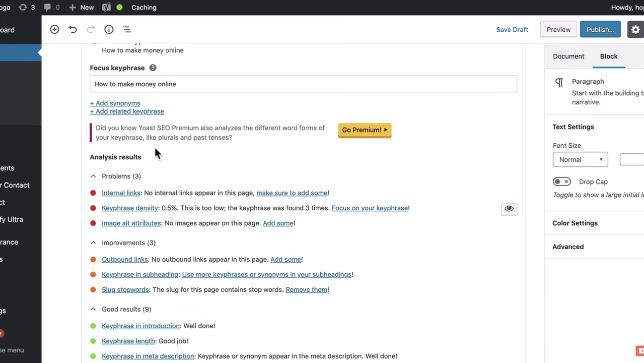644x363 pixels.
Task: Click the Add related keyphrase link
Action: coord(127,111)
